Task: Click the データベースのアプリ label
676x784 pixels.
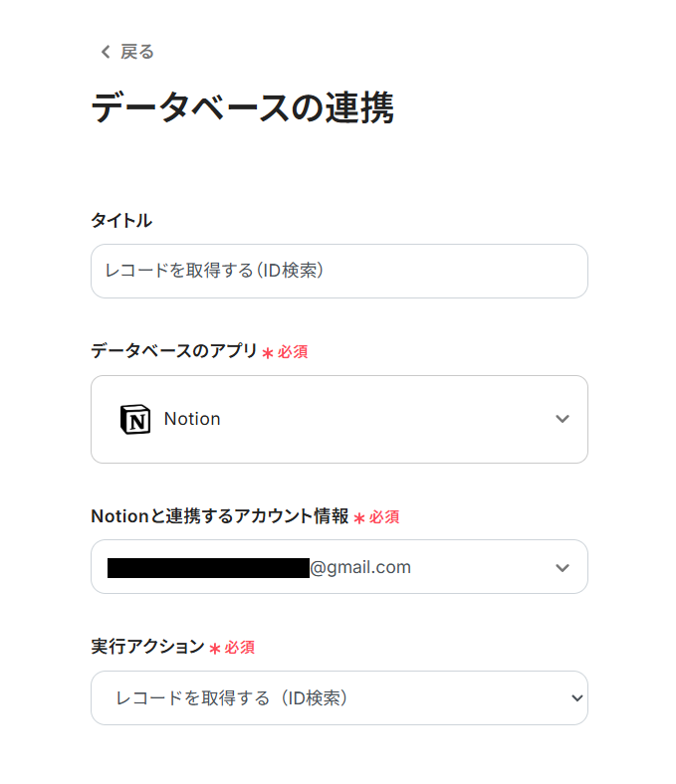Action: pos(174,351)
